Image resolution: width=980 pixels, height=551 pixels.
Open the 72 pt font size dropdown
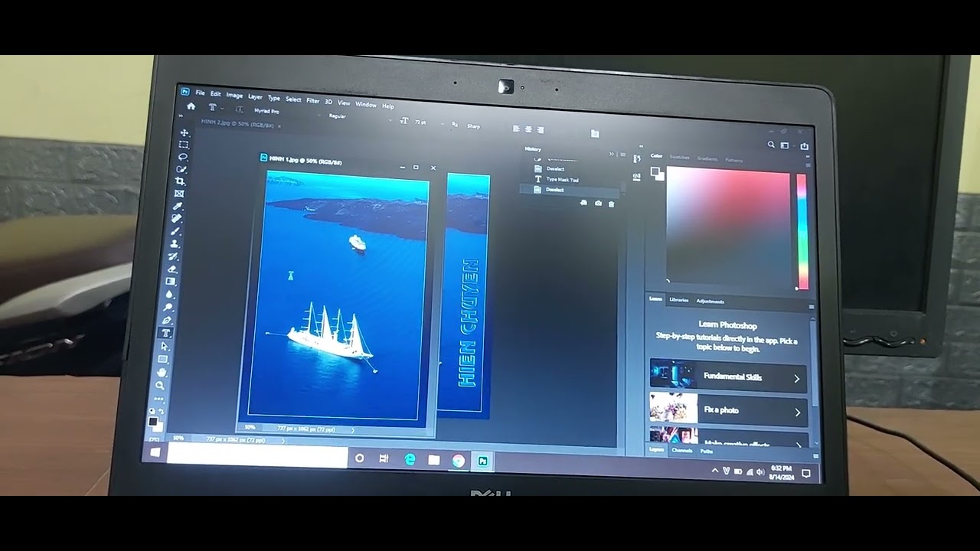tap(429, 122)
